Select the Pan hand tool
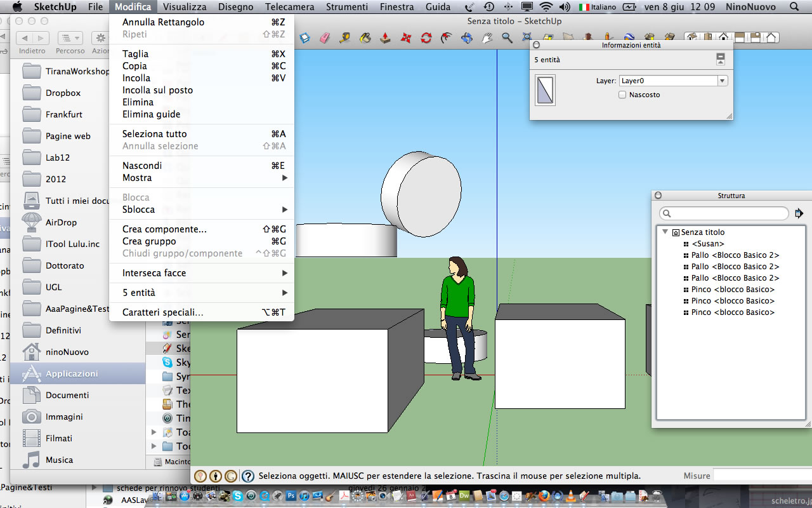The width and height of the screenshot is (812, 508). (x=487, y=38)
